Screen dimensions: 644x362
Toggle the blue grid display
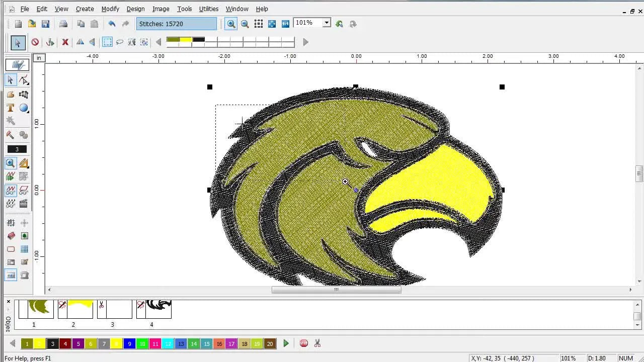click(x=24, y=249)
